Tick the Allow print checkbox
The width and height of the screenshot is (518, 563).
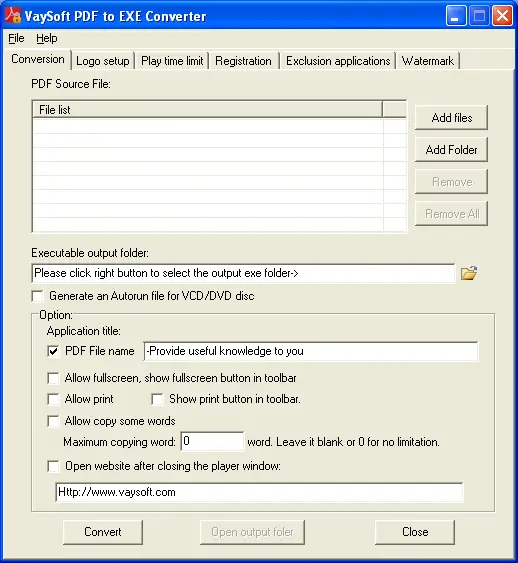point(53,399)
